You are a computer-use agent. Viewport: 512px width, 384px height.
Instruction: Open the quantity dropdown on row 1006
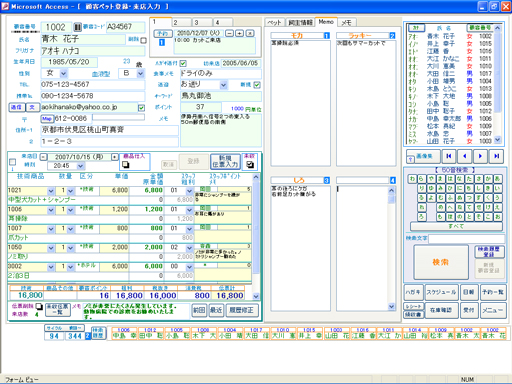pyautogui.click(x=70, y=210)
